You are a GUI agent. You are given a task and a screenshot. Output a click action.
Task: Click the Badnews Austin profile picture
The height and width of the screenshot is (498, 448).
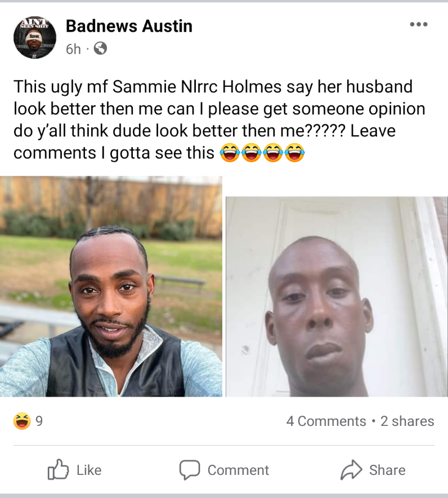click(35, 37)
